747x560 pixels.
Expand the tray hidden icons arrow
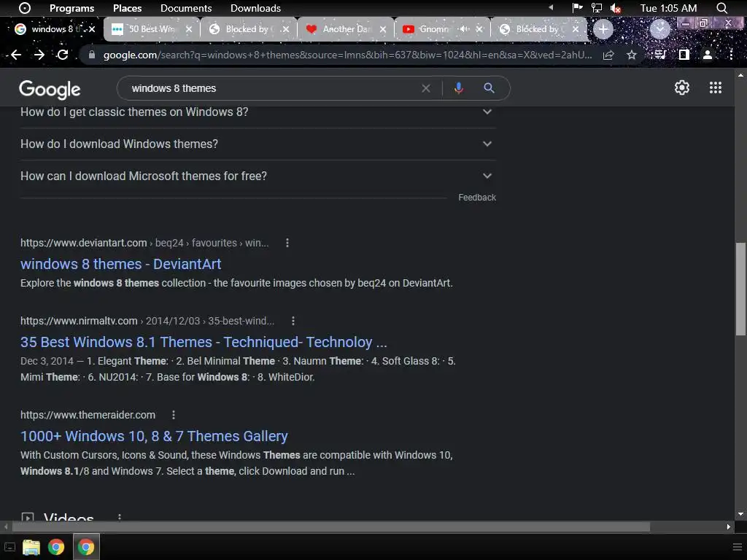551,7
